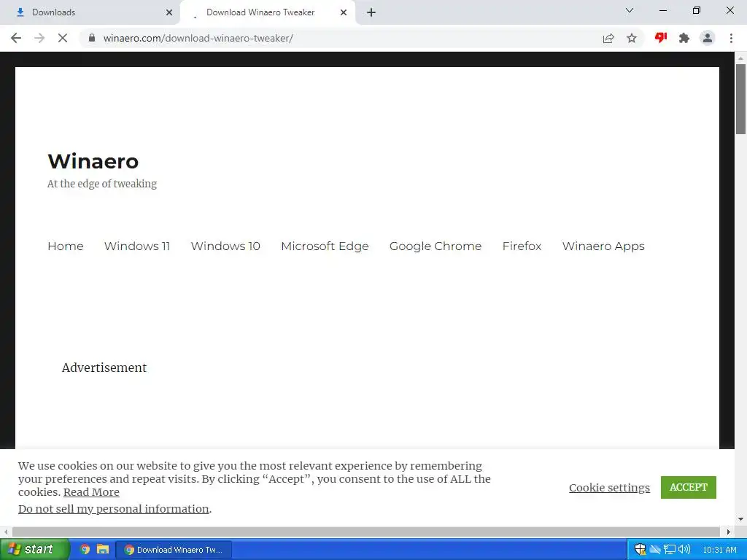Bookmark this page with the star icon
The width and height of the screenshot is (747, 560).
[632, 38]
